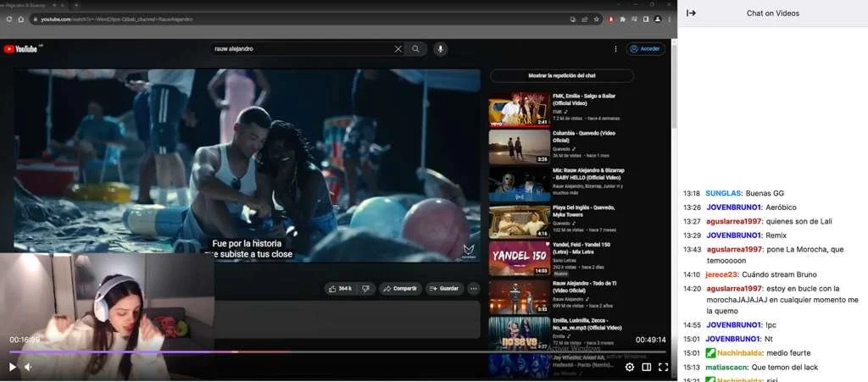Screen dimensions: 868x382
Task: Click elapsed time 00:16:39 in player
Action: (25, 340)
